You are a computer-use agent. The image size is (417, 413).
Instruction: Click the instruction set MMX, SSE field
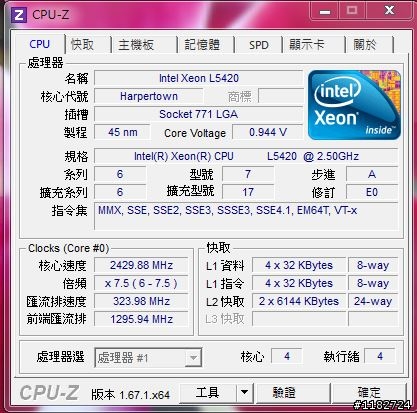(246, 216)
